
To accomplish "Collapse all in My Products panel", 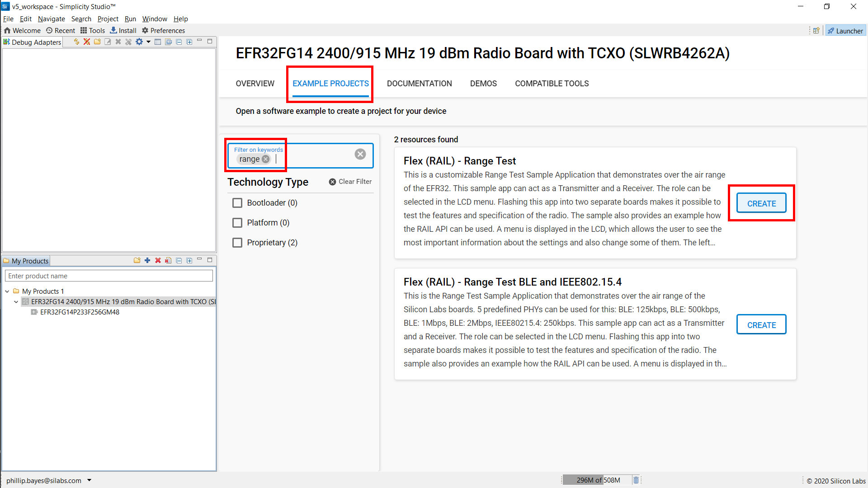I will [x=179, y=261].
